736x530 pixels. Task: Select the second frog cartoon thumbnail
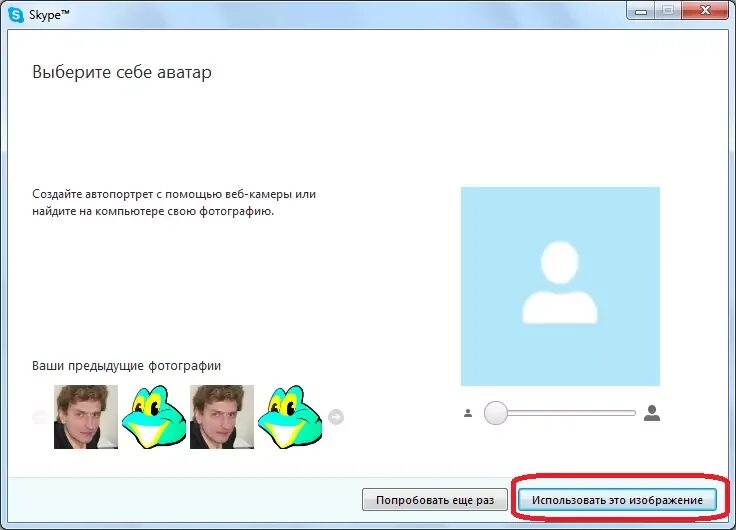[290, 417]
